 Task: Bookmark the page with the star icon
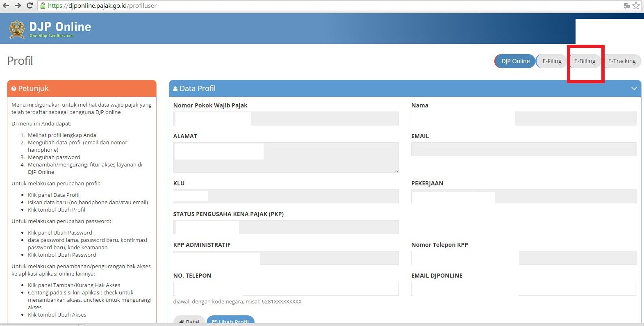[636, 6]
